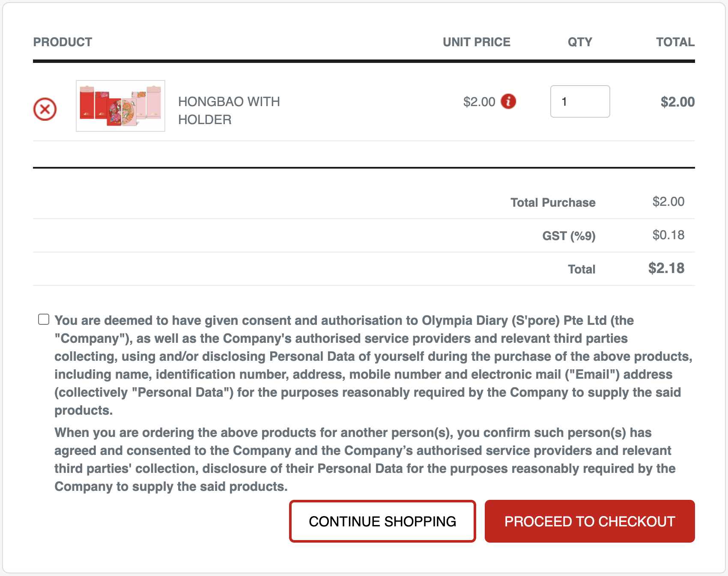Click the GST (%9) label
The image size is (728, 576).
(x=569, y=236)
